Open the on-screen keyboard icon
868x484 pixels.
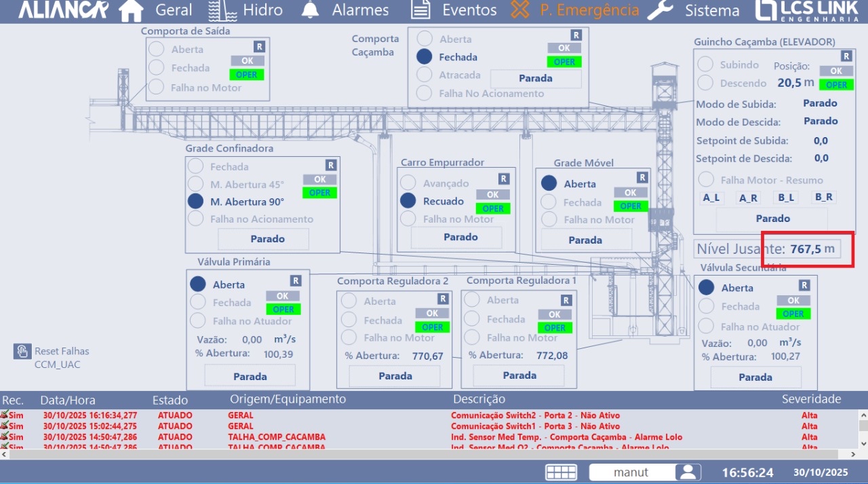pyautogui.click(x=561, y=472)
